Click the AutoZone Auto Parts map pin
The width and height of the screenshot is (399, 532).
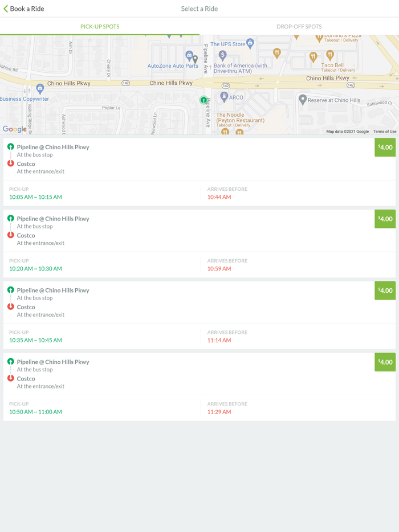pos(189,56)
